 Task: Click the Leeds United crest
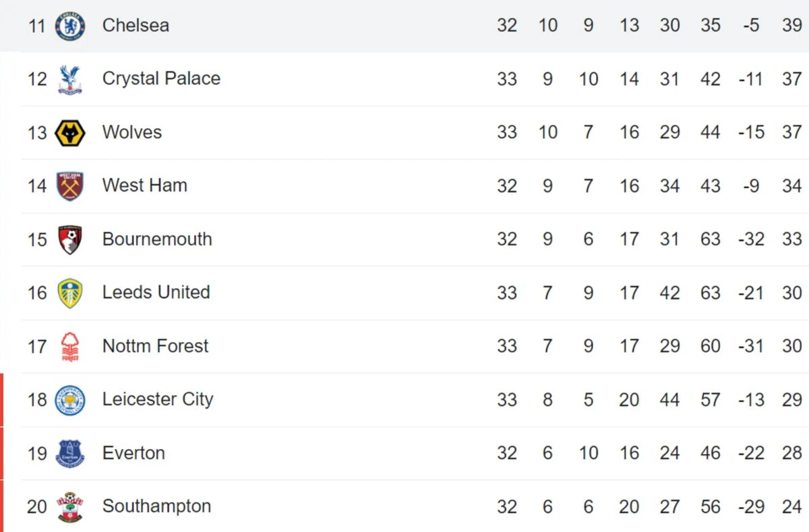(70, 293)
